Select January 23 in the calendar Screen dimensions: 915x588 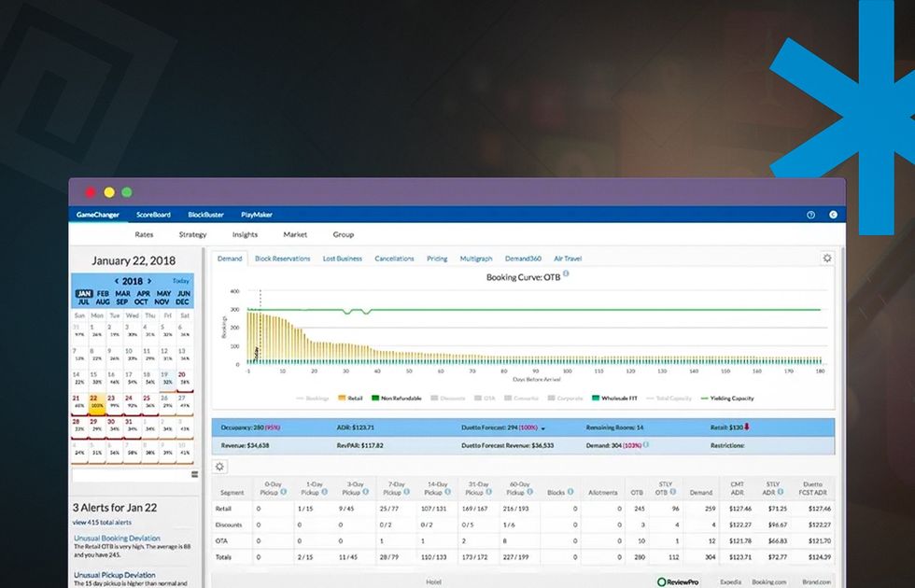(x=114, y=403)
